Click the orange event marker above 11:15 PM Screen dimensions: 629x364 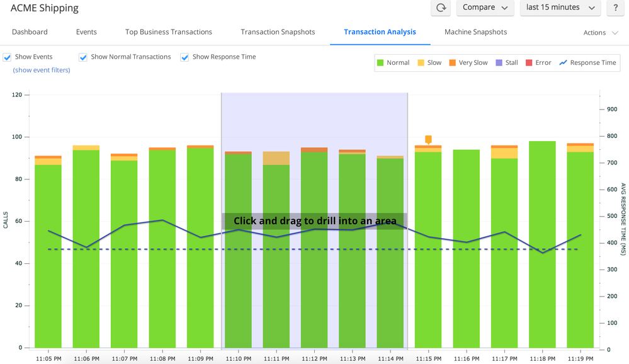pos(428,139)
